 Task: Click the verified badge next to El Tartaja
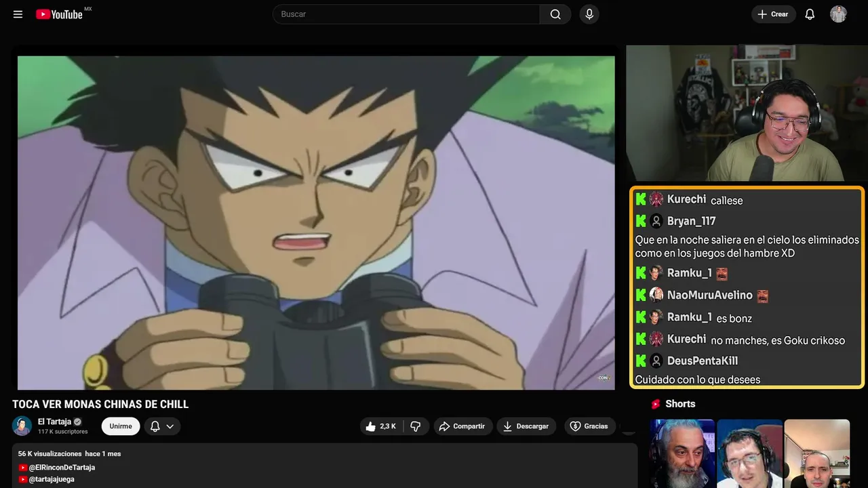click(x=77, y=422)
